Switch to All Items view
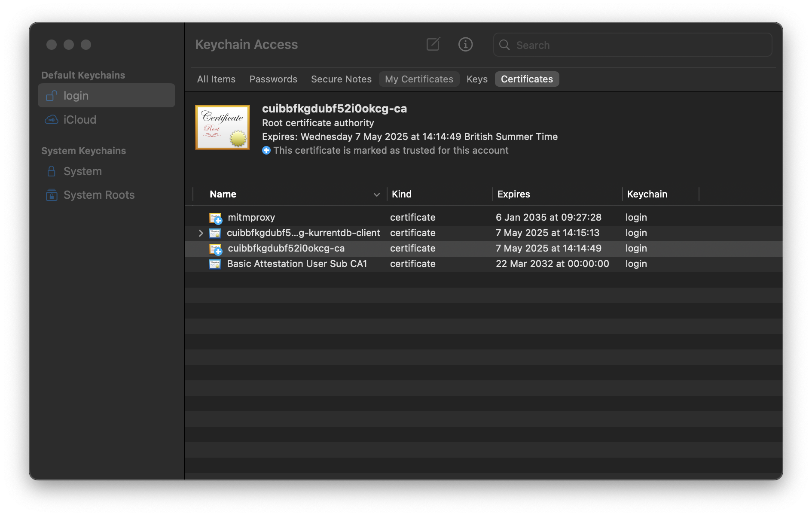This screenshot has height=516, width=812. 216,79
